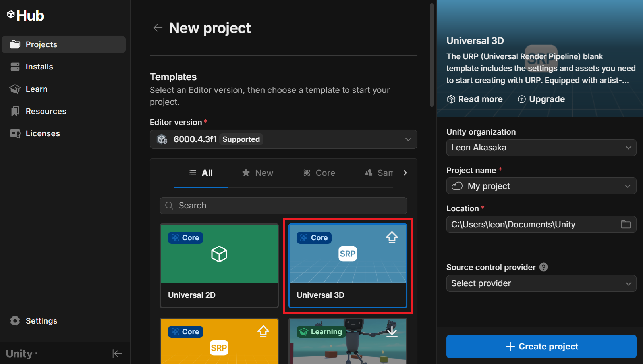643x364 pixels.
Task: Click the back arrow beside New project
Action: tap(158, 28)
